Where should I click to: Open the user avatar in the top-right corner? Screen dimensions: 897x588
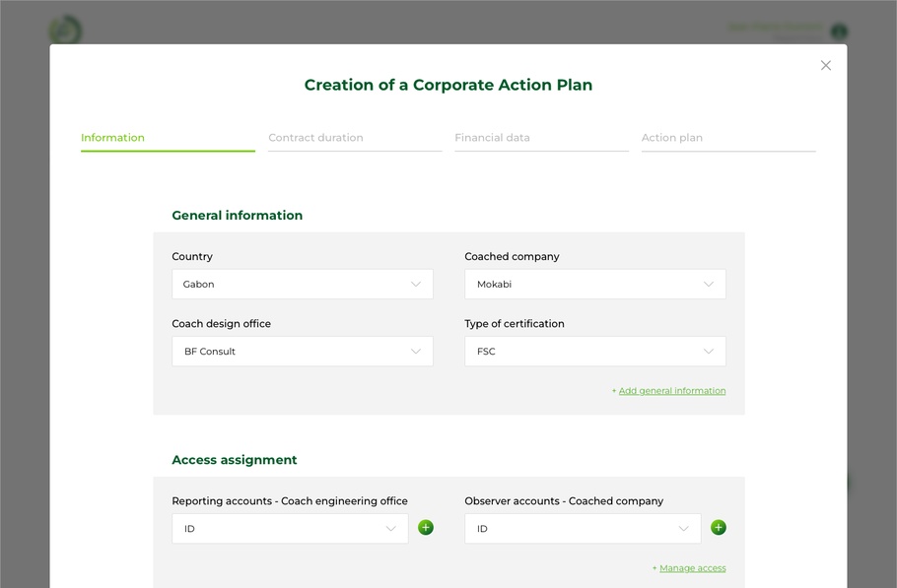point(839,32)
